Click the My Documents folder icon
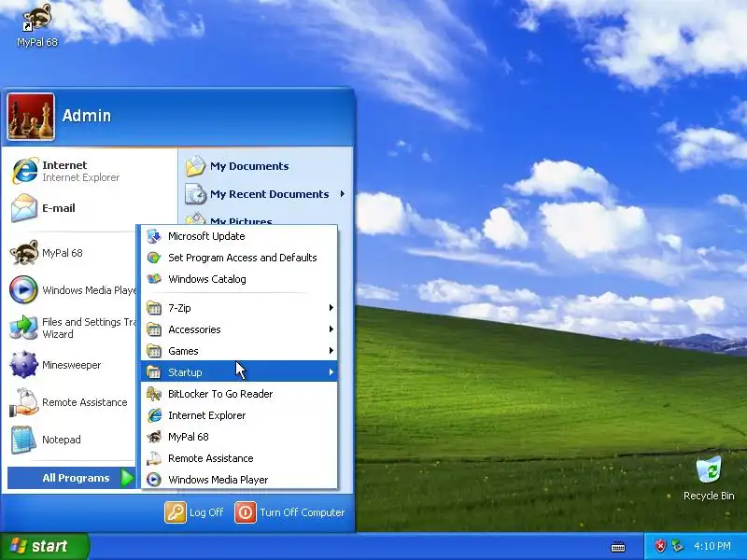The image size is (747, 560). tap(195, 166)
